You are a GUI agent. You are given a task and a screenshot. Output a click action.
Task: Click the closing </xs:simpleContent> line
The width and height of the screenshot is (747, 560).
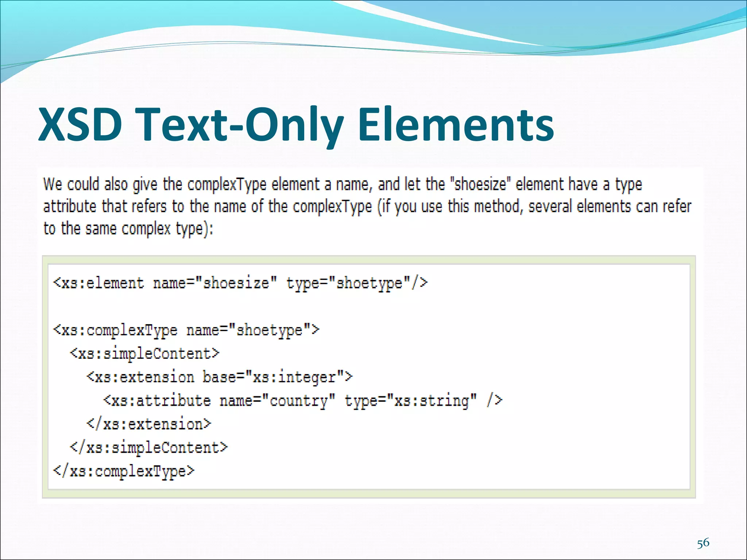tap(149, 448)
